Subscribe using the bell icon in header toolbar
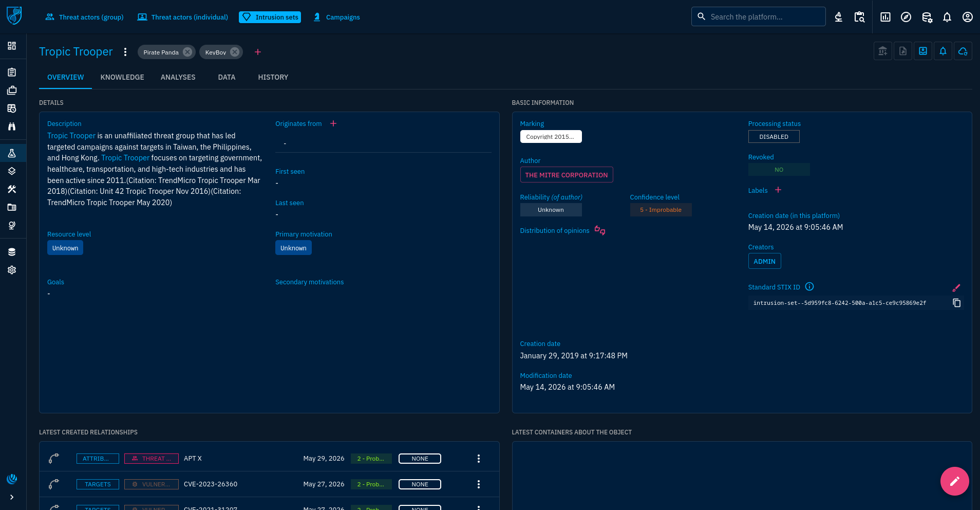This screenshot has width=980, height=510. point(943,51)
